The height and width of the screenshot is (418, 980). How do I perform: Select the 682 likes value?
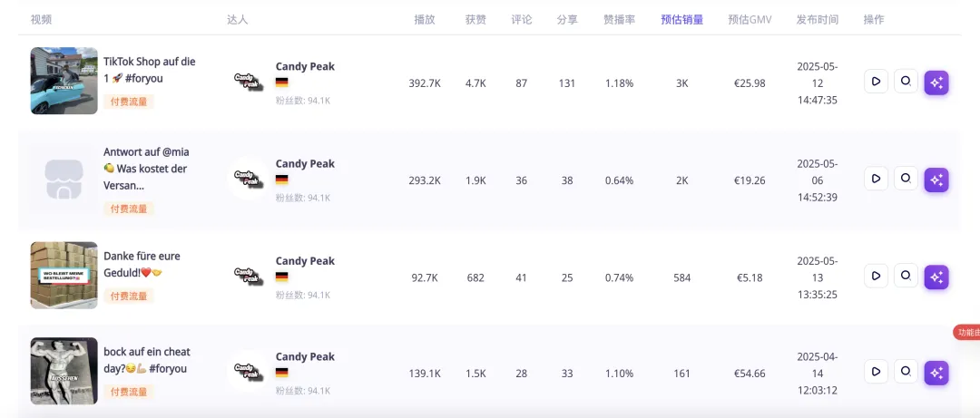pyautogui.click(x=475, y=277)
